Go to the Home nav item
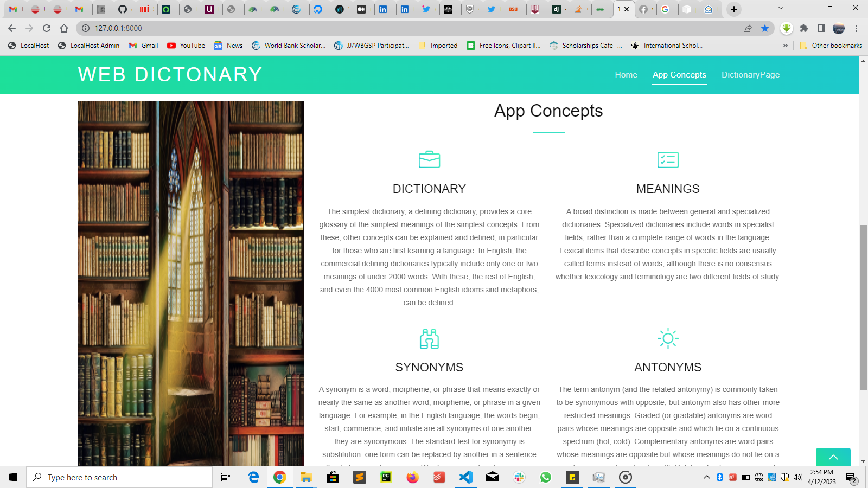The image size is (868, 488). (x=626, y=75)
